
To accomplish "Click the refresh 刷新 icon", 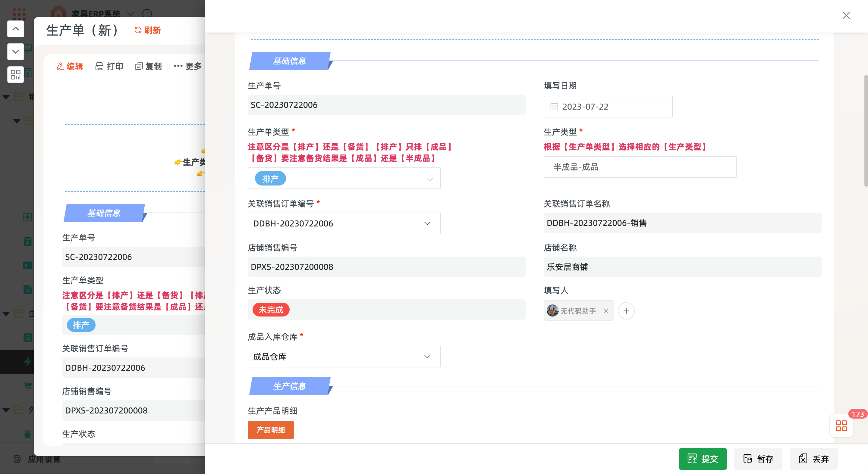I will click(137, 30).
